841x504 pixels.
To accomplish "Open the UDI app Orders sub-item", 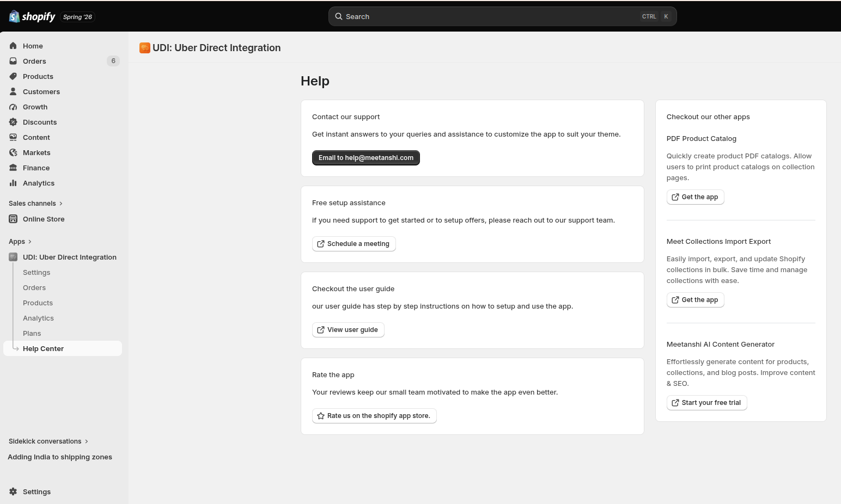I will [x=34, y=287].
